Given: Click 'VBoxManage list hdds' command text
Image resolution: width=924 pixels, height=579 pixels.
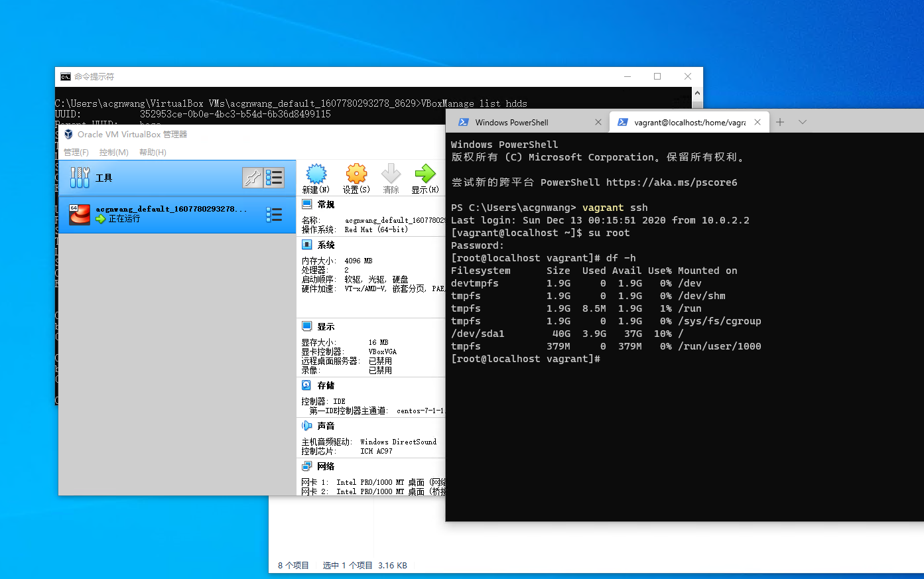Looking at the screenshot, I should [474, 103].
